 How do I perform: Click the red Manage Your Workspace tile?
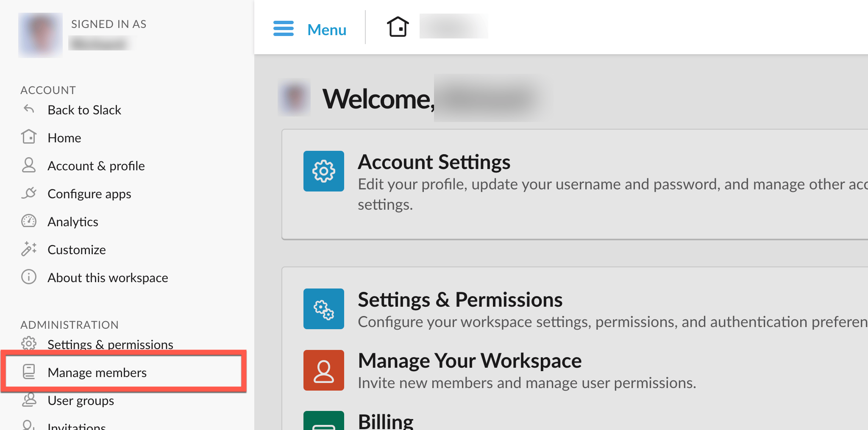(x=324, y=370)
